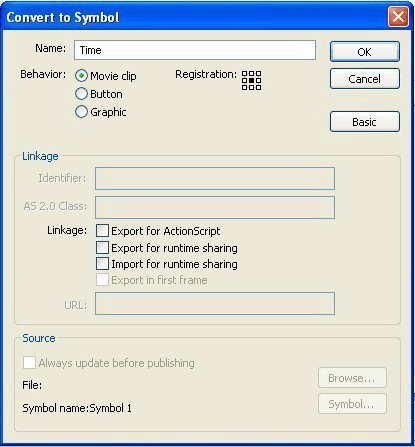Set registration point to top-center square
The height and width of the screenshot is (447, 415).
tap(251, 73)
